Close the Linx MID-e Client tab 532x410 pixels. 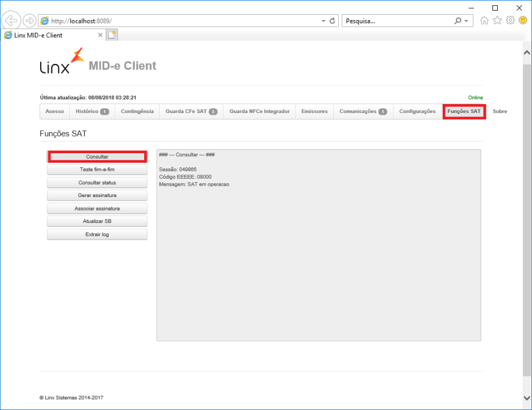100,35
